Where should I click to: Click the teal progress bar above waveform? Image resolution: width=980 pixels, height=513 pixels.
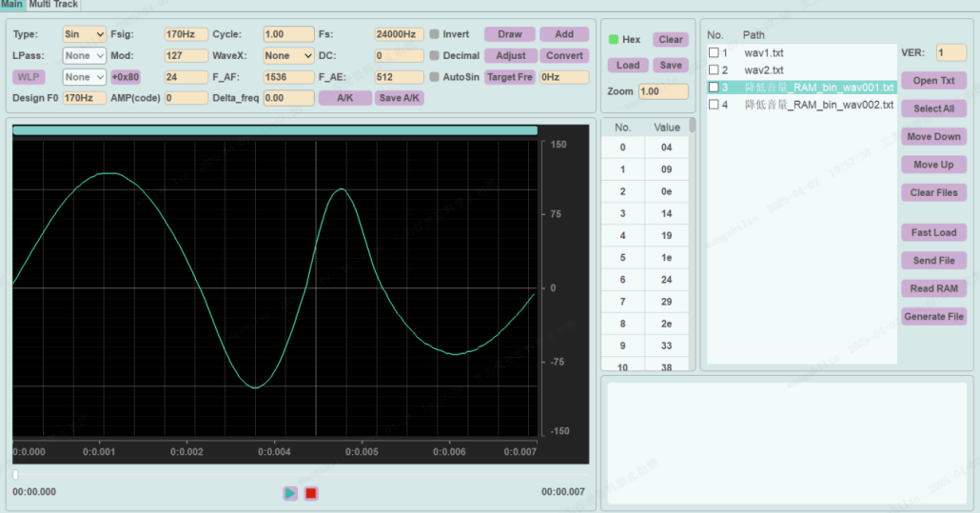point(275,130)
